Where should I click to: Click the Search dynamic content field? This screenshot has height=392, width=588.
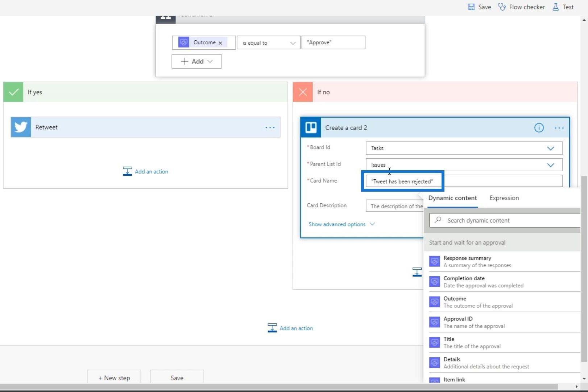coord(505,220)
